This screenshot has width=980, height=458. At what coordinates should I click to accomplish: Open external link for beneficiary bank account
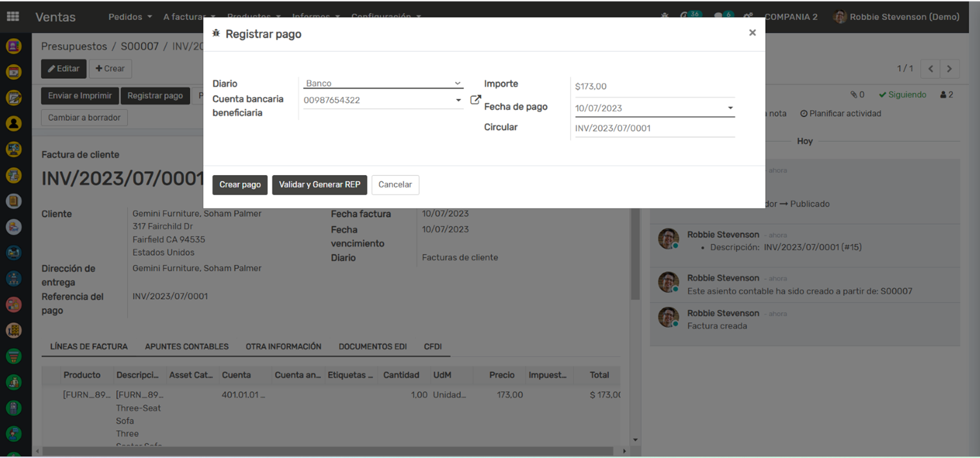(x=475, y=100)
